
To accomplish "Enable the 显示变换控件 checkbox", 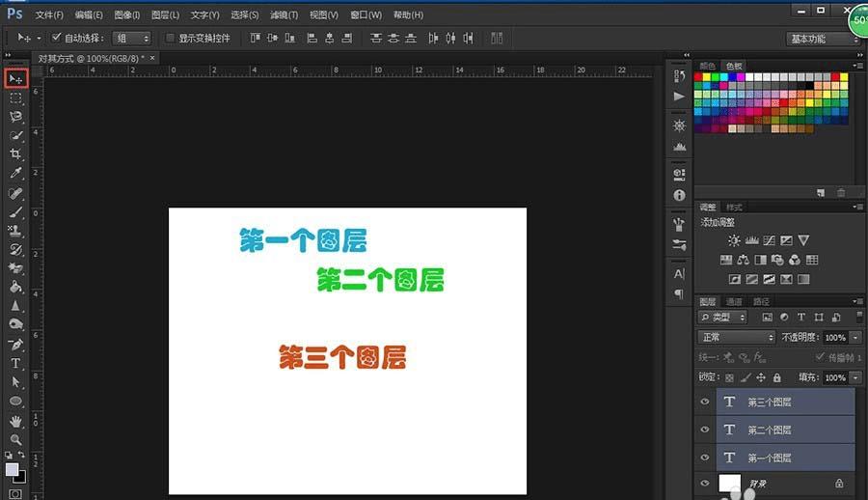I will [171, 39].
